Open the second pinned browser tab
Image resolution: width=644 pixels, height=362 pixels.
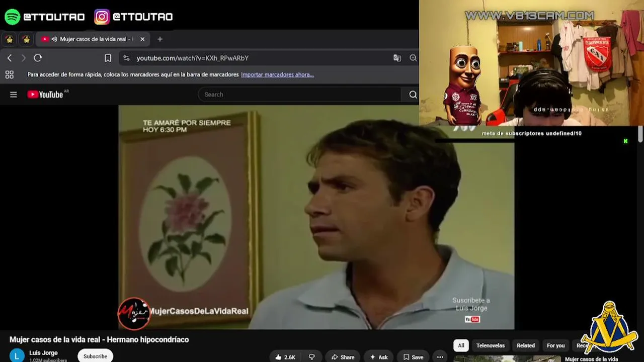[x=26, y=39]
